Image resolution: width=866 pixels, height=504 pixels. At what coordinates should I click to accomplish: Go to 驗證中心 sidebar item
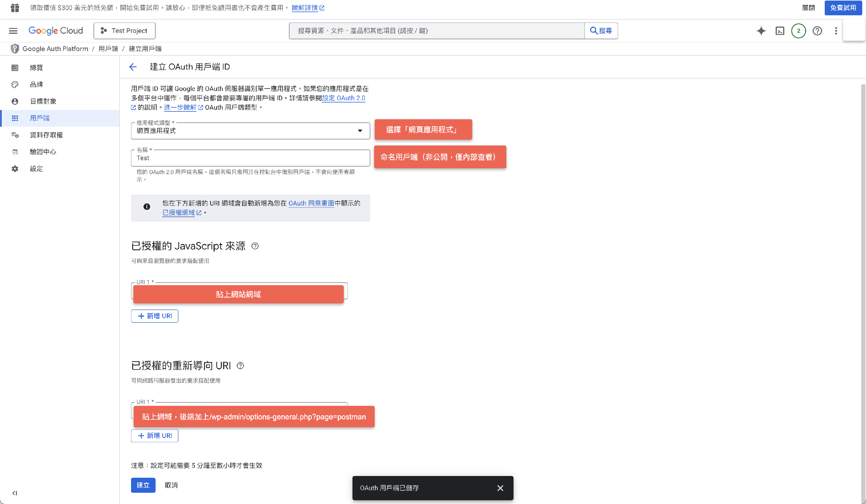click(x=43, y=152)
